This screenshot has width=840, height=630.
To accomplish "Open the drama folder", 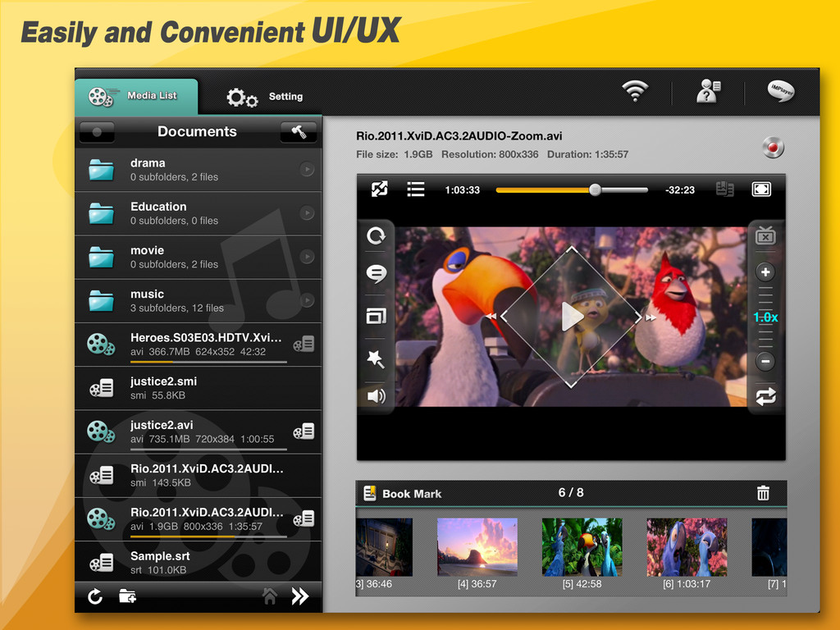I will pos(199,170).
